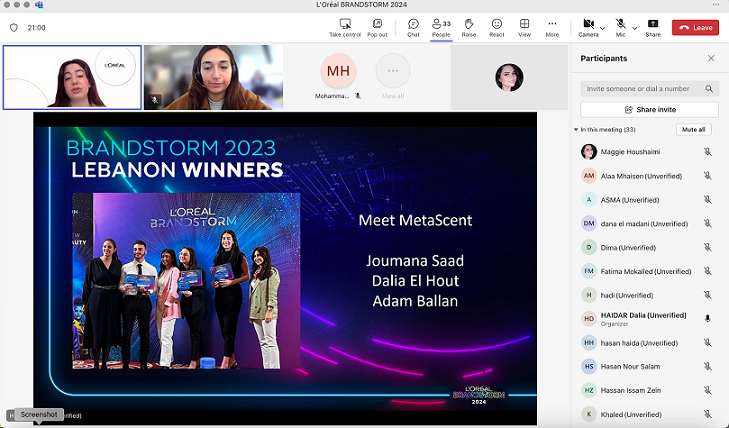The image size is (729, 428).
Task: Select participant hasan haida (Unverified)
Action: tap(649, 343)
